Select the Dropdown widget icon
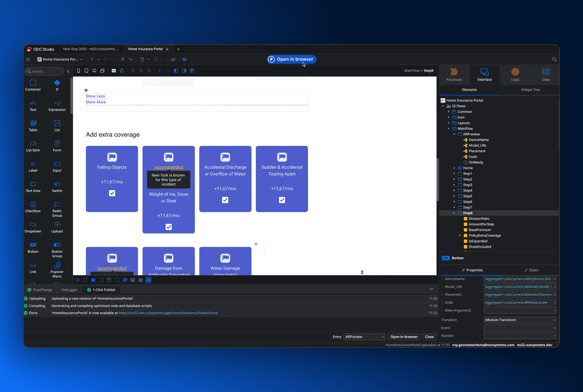Screen dimensions: 583x392 tap(33, 227)
